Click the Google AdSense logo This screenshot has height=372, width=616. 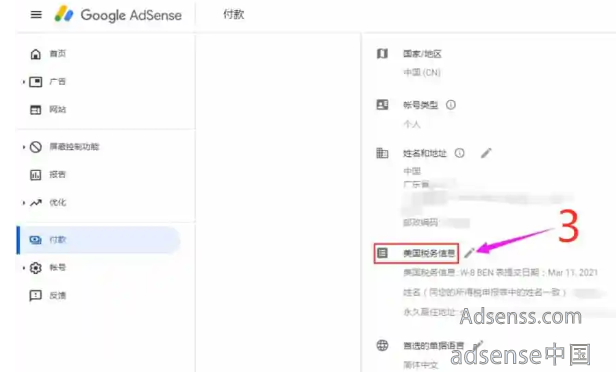point(118,15)
